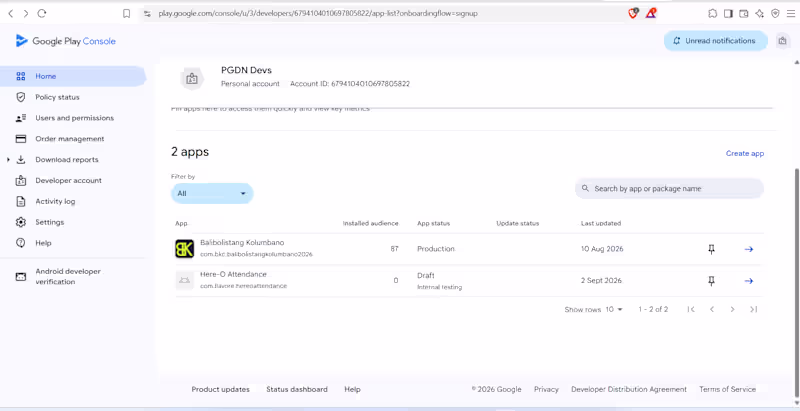Open the Product updates footer link
The image size is (800, 411).
(220, 389)
